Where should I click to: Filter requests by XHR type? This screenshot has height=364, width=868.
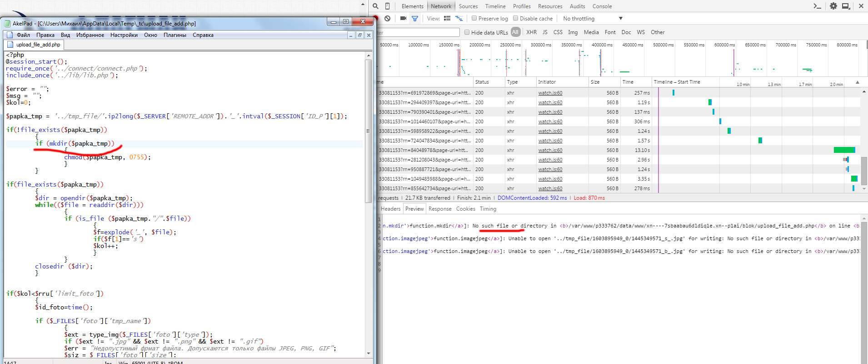tap(531, 32)
